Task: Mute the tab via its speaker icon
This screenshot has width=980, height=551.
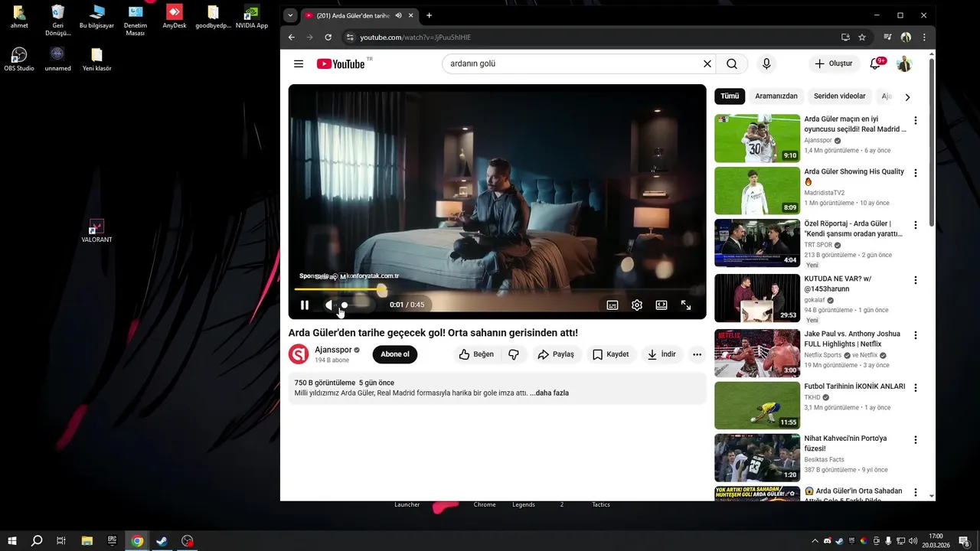Action: [x=399, y=15]
